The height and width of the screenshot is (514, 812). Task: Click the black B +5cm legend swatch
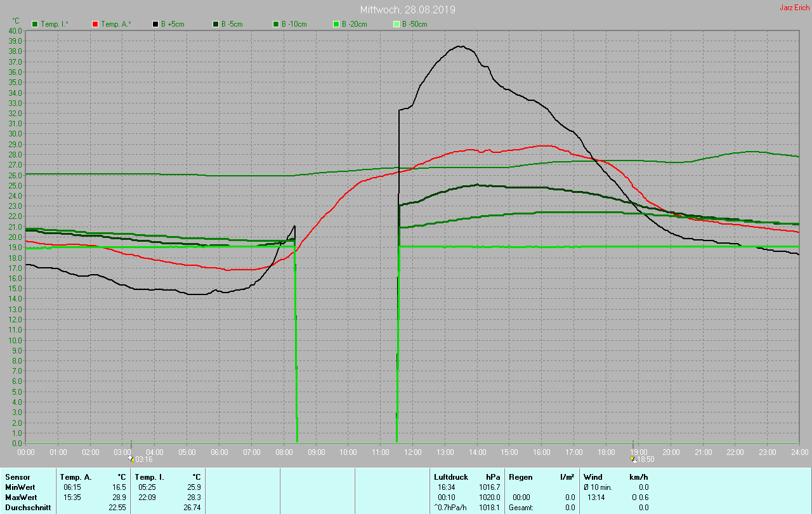(155, 24)
